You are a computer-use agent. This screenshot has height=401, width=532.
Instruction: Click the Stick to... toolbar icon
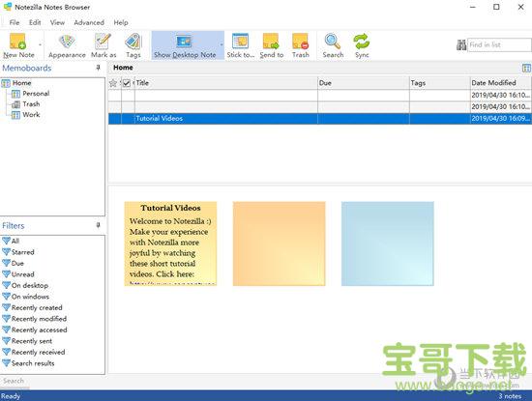240,45
